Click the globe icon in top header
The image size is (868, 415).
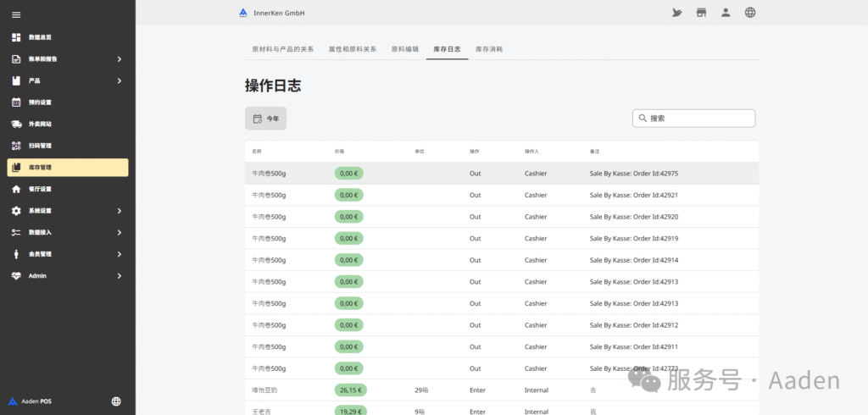(x=750, y=13)
